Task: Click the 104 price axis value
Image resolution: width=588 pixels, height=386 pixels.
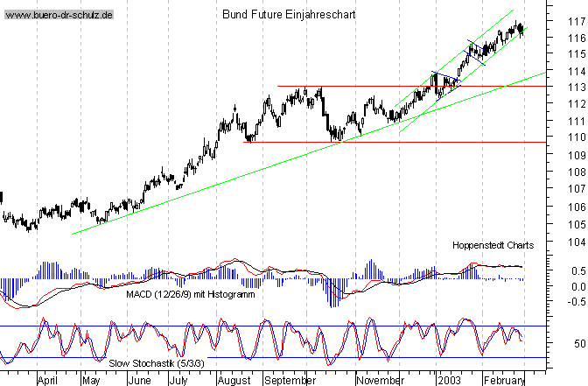Action: tap(577, 242)
